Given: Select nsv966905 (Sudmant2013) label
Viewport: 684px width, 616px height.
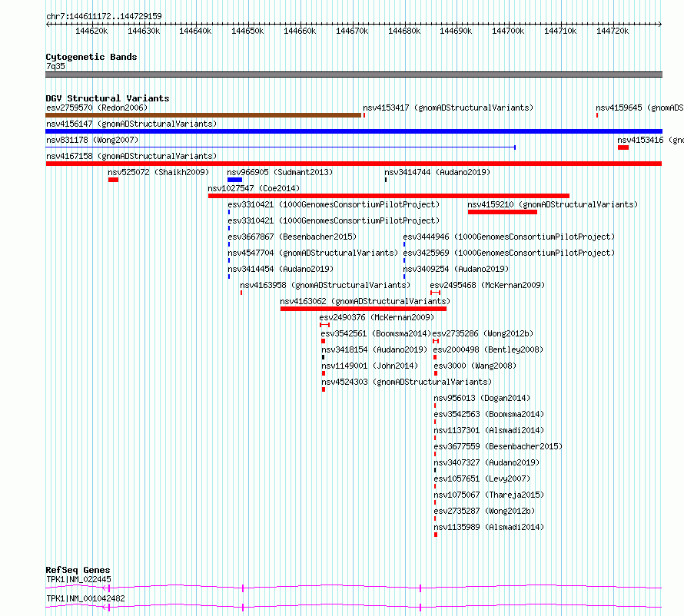Looking at the screenshot, I should tap(280, 172).
